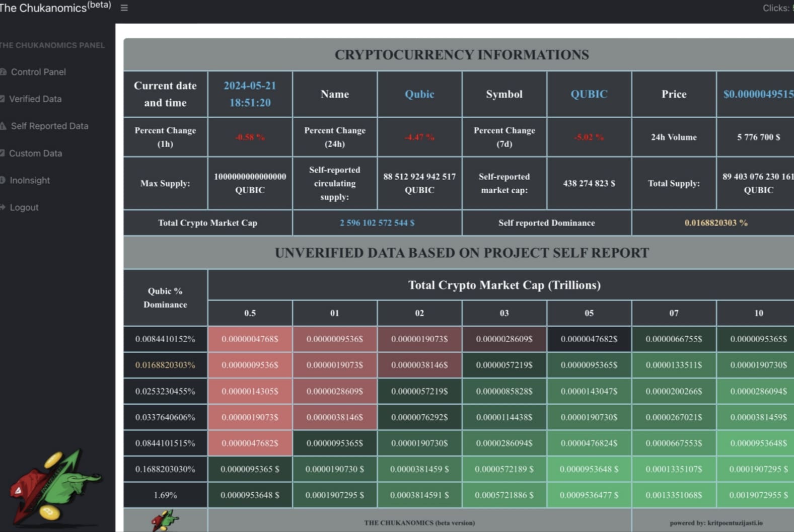
Task: Click the powered by kriptoentuzijasti.io credit
Action: coord(715,523)
